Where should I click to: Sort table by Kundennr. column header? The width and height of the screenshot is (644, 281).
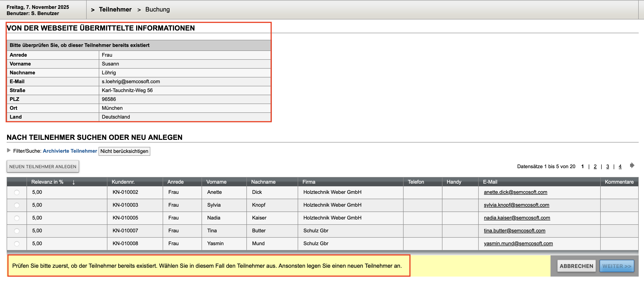[123, 182]
